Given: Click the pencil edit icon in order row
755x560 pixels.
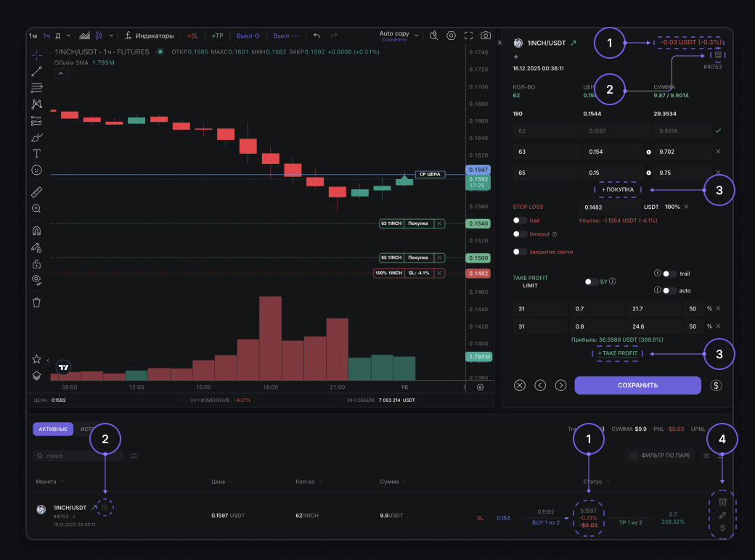Looking at the screenshot, I should pos(722,514).
